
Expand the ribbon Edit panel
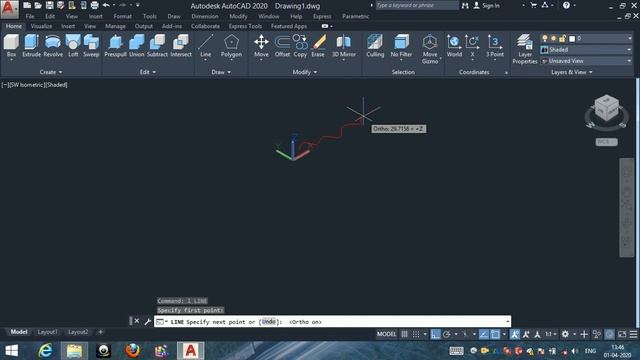click(148, 72)
